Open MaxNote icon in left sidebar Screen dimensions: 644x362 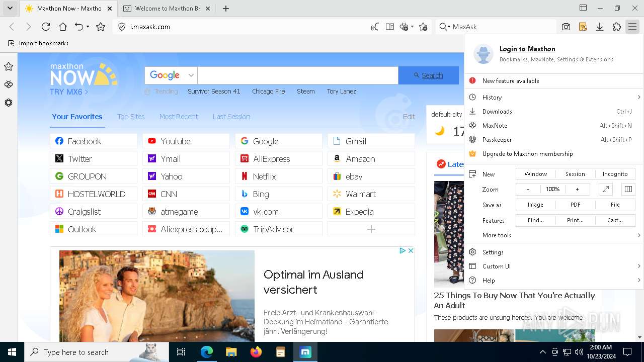[x=9, y=84]
